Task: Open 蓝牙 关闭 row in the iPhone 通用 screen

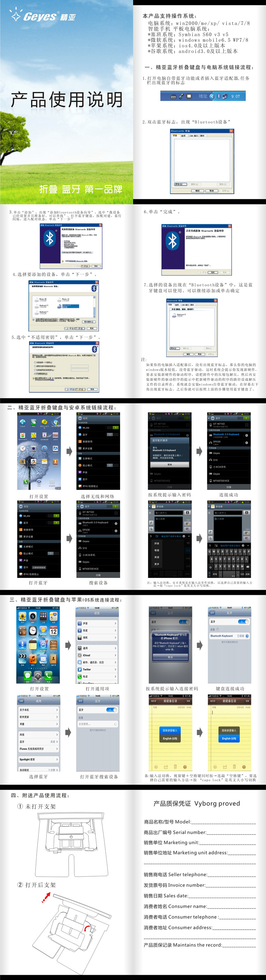Action: pos(38,742)
